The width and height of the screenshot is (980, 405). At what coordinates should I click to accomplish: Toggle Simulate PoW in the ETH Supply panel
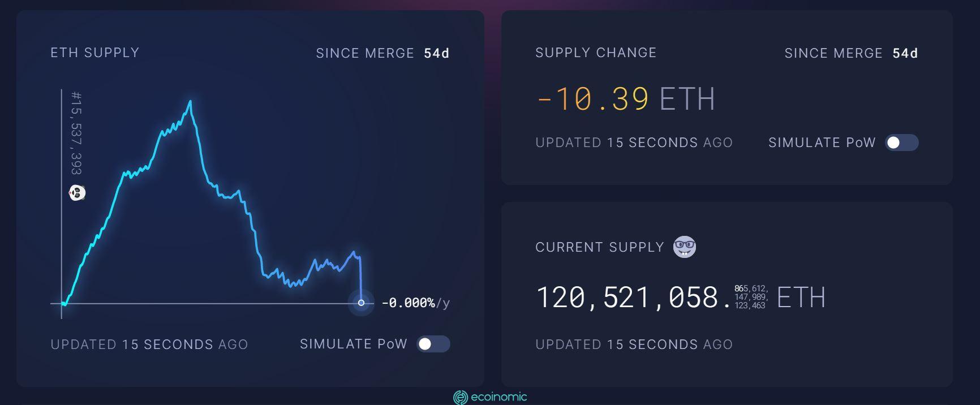(433, 344)
